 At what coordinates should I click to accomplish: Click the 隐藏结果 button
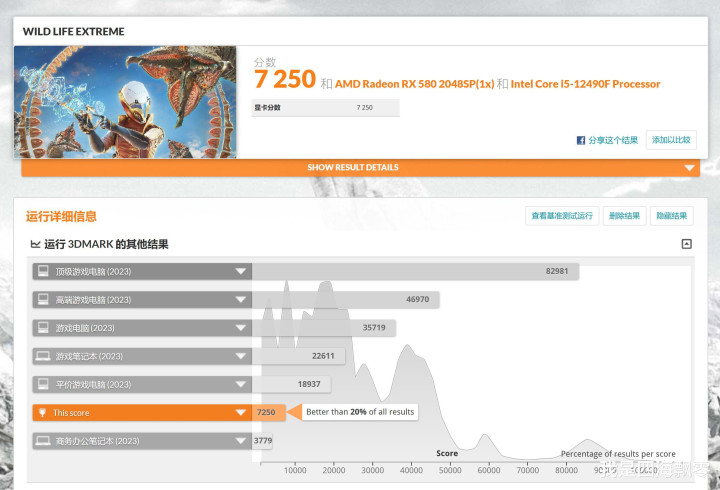(x=672, y=216)
